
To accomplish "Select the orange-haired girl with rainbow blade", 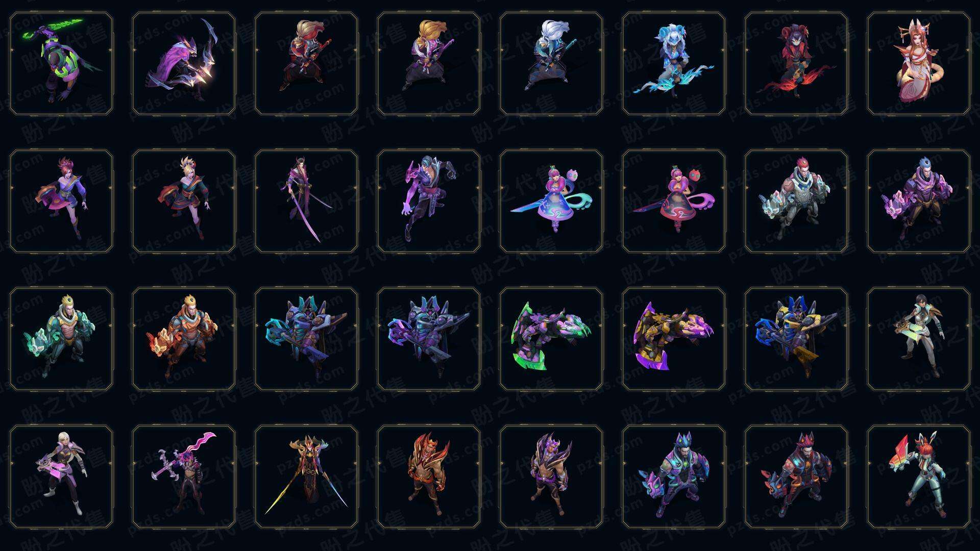I will pyautogui.click(x=919, y=477).
